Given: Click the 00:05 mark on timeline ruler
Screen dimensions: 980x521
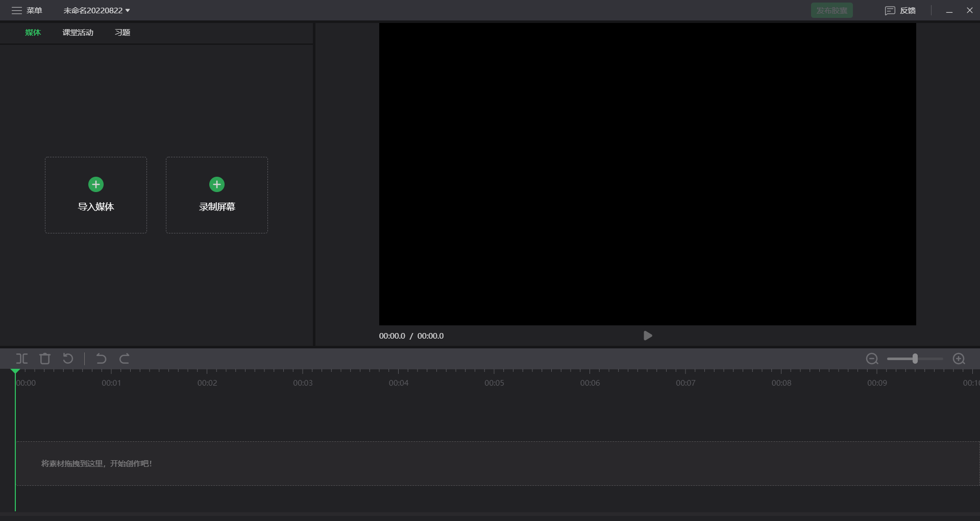Looking at the screenshot, I should [494, 383].
